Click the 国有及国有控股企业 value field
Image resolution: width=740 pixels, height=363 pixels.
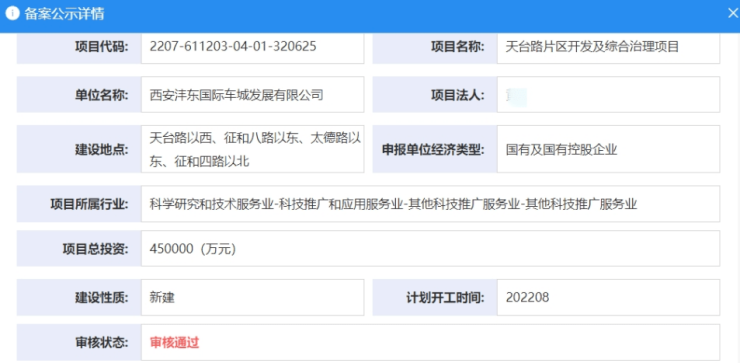(608, 149)
